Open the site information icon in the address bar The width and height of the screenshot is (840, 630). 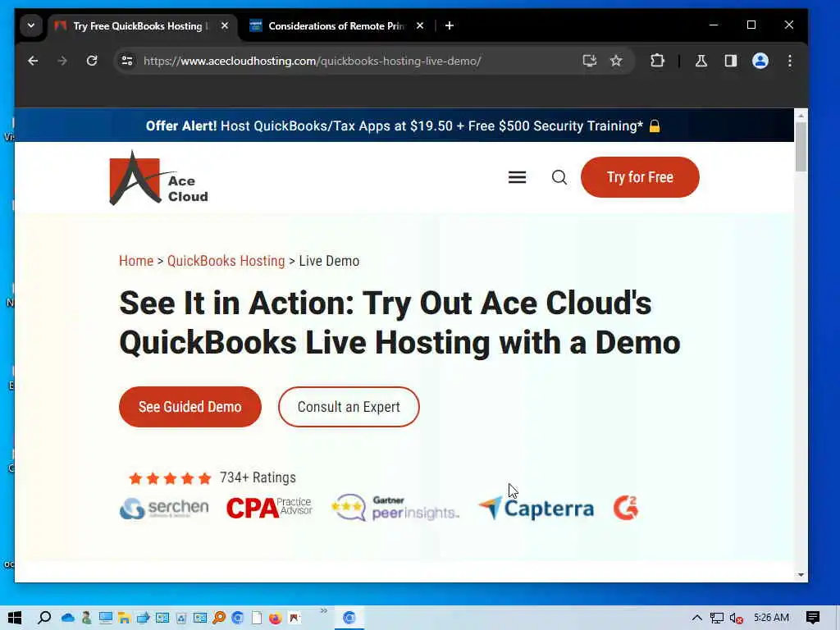127,61
